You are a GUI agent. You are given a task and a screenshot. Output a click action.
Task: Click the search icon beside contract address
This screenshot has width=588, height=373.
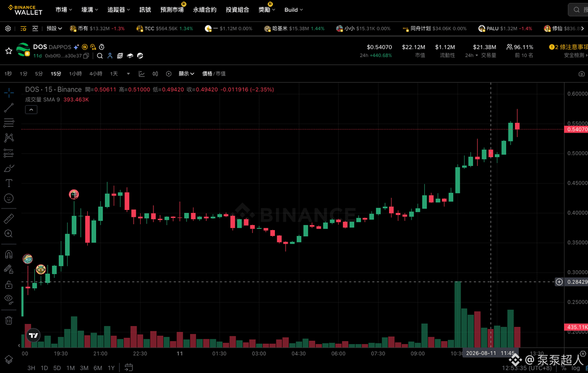point(99,56)
